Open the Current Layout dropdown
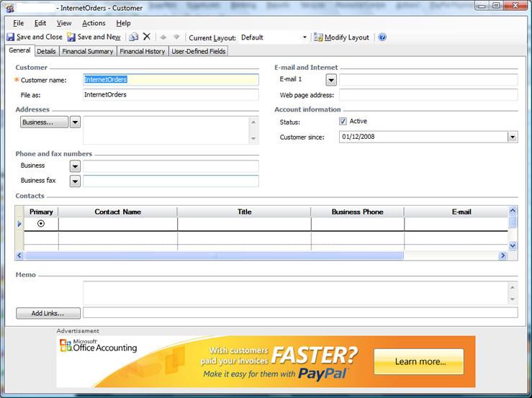Screen dimensions: 532x398 (305, 37)
